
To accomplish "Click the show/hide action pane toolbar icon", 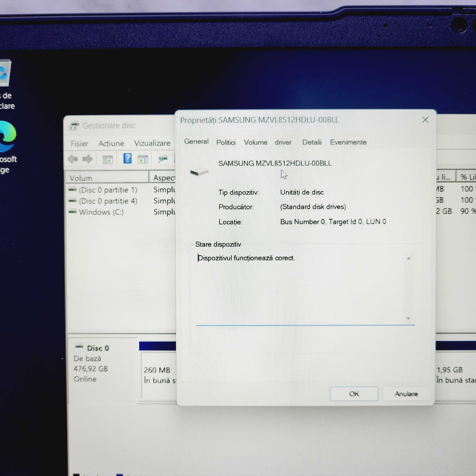I will [x=143, y=159].
